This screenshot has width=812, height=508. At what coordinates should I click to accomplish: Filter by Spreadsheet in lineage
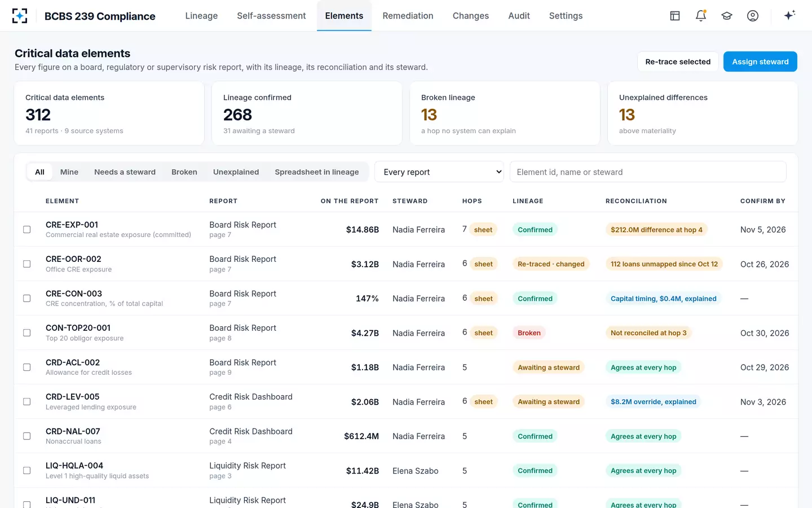(x=317, y=172)
